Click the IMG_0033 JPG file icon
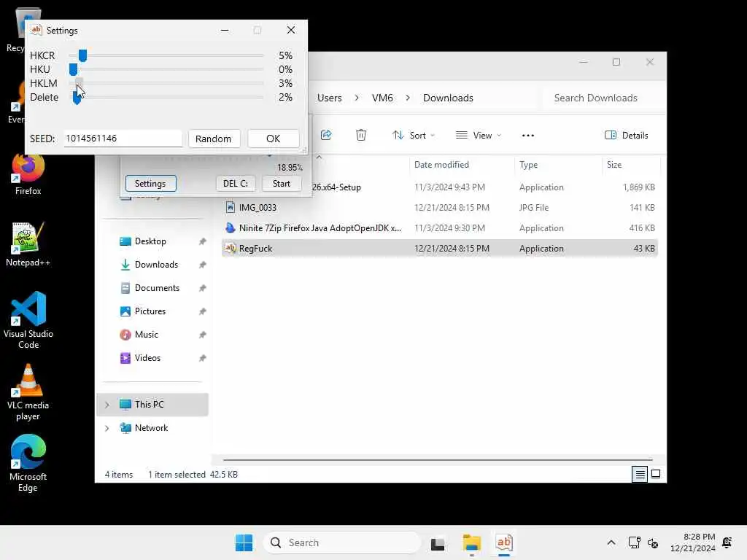Viewport: 747px width, 560px height. click(x=231, y=208)
